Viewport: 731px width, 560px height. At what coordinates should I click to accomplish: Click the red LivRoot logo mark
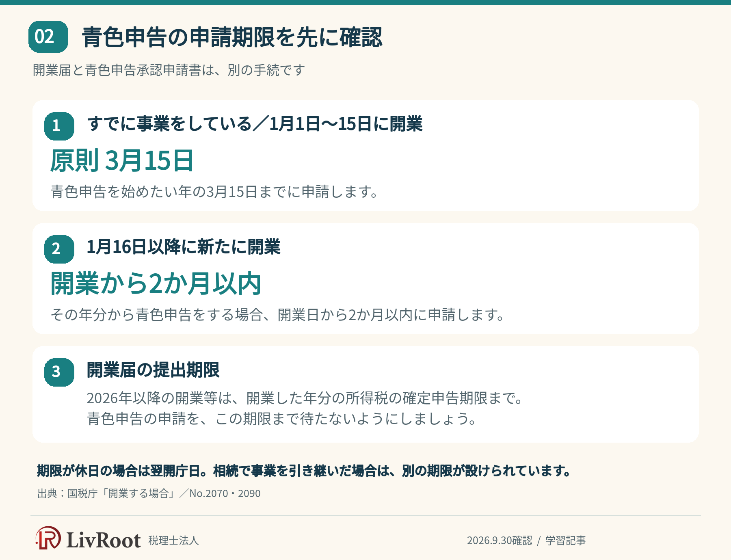pyautogui.click(x=48, y=538)
